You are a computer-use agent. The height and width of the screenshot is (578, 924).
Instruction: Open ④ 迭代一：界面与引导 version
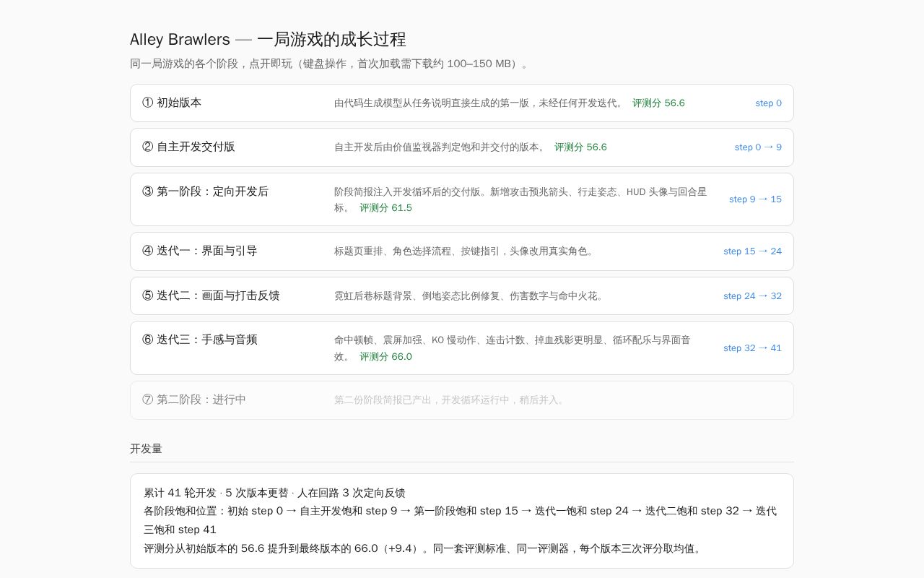(462, 251)
